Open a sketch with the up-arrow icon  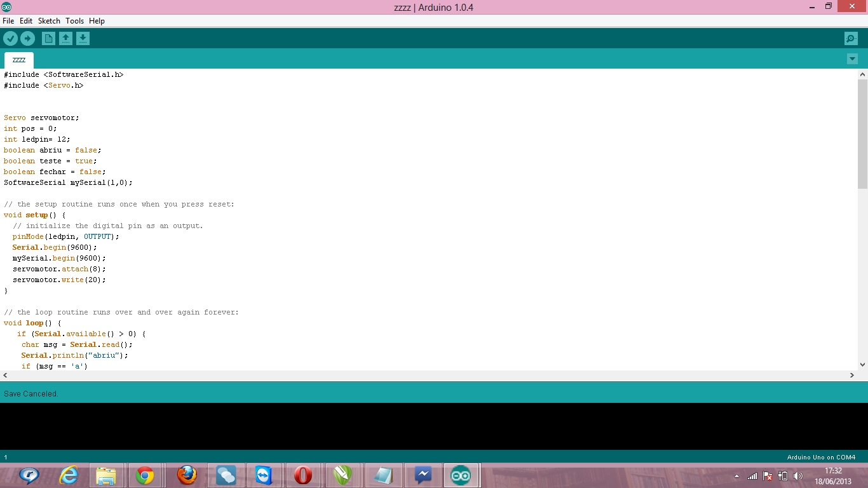coord(65,39)
